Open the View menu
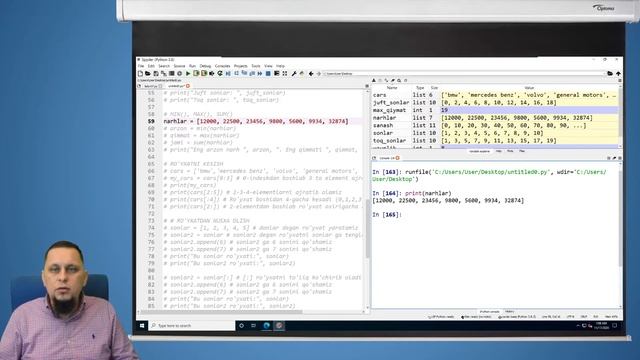This screenshot has width=640, height=360. tap(268, 66)
